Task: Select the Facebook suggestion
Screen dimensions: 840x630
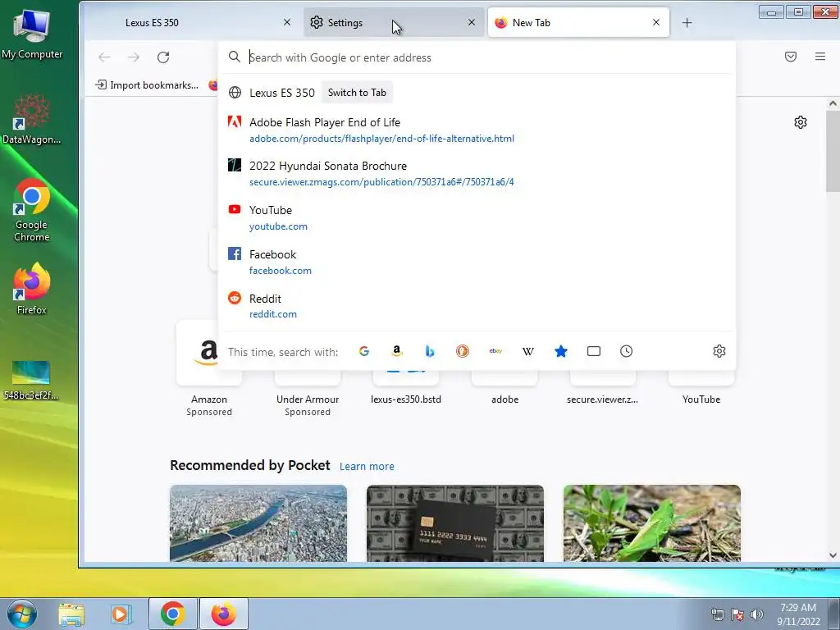Action: point(477,262)
